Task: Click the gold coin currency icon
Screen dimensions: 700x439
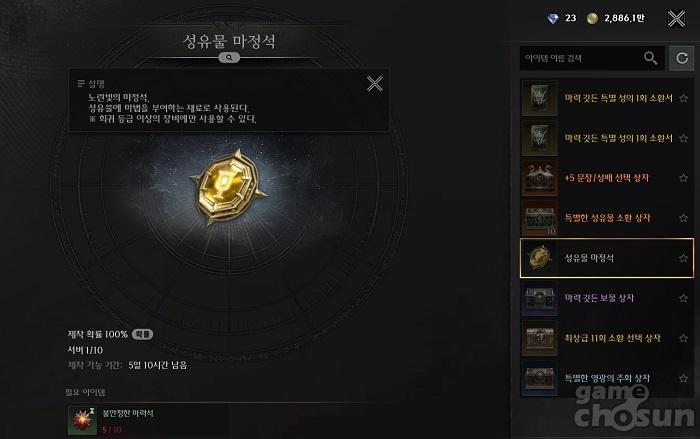Action: (592, 18)
